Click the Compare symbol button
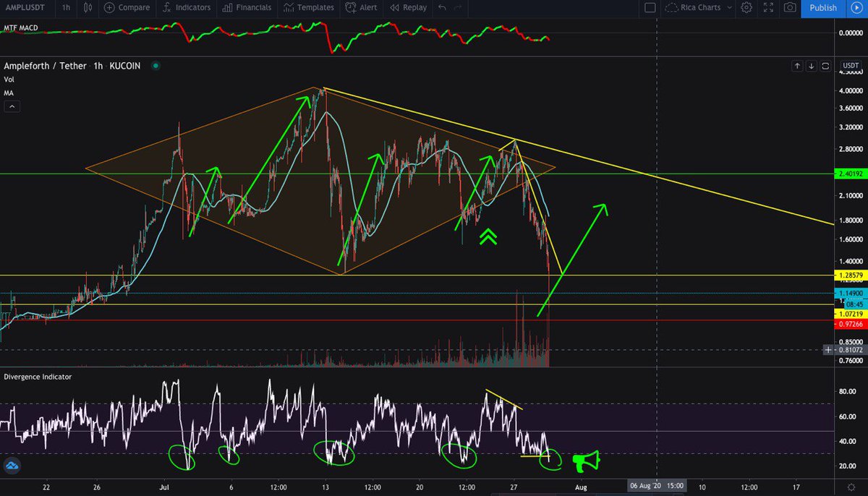The image size is (868, 496). [127, 8]
